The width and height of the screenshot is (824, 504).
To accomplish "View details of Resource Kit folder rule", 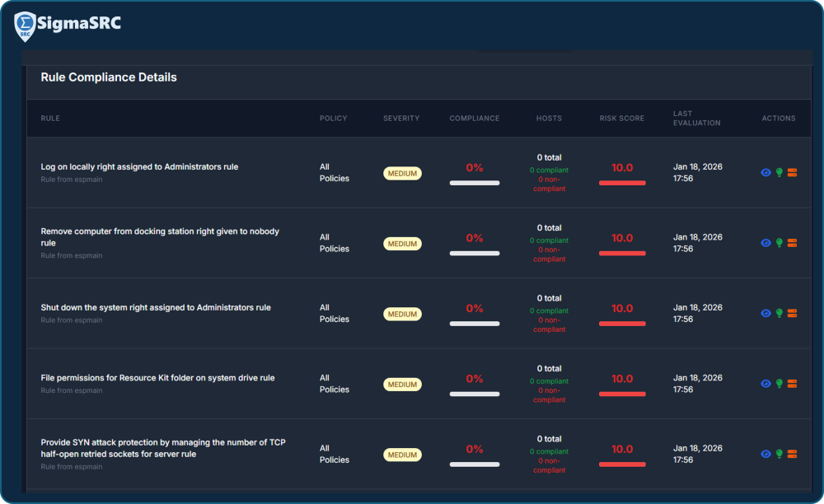I will tap(765, 384).
